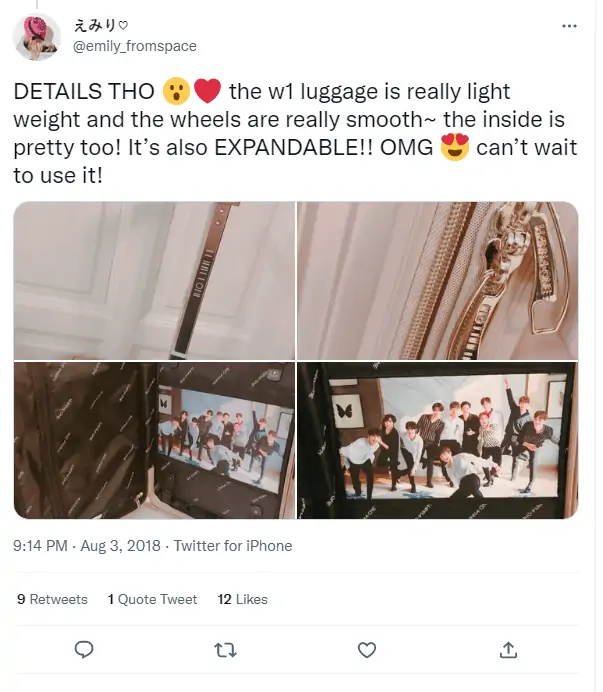Viewport: 603px width, 692px height.
Task: Open the user's profile avatar picture
Action: [x=37, y=37]
